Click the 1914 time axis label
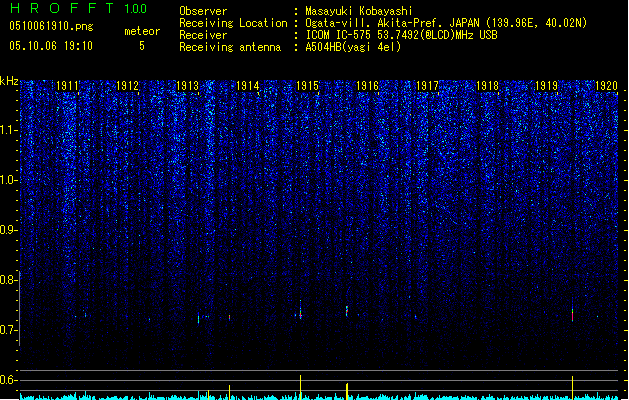629x400 pixels. pyautogui.click(x=248, y=86)
